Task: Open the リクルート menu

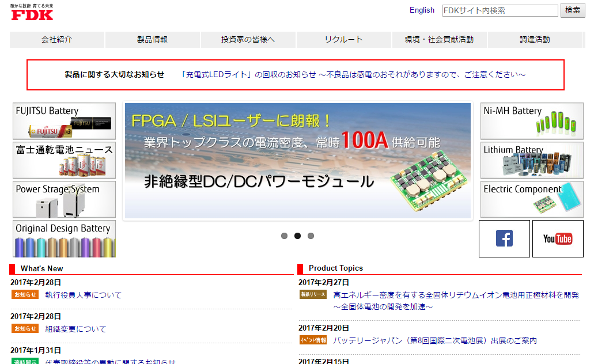Action: [343, 39]
